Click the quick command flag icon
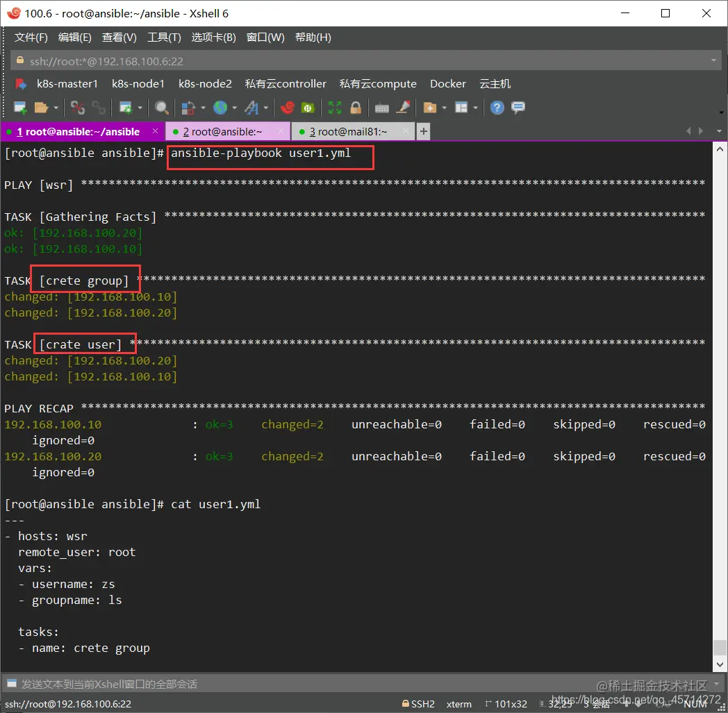728x713 pixels. click(21, 84)
